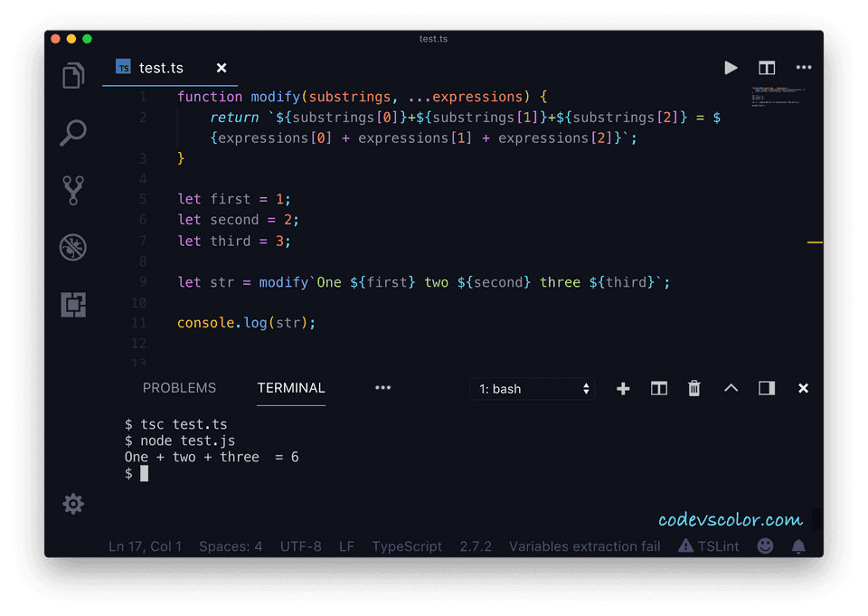Screen dimensions: 868x616
Task: Click the minimap code preview
Action: tap(778, 97)
